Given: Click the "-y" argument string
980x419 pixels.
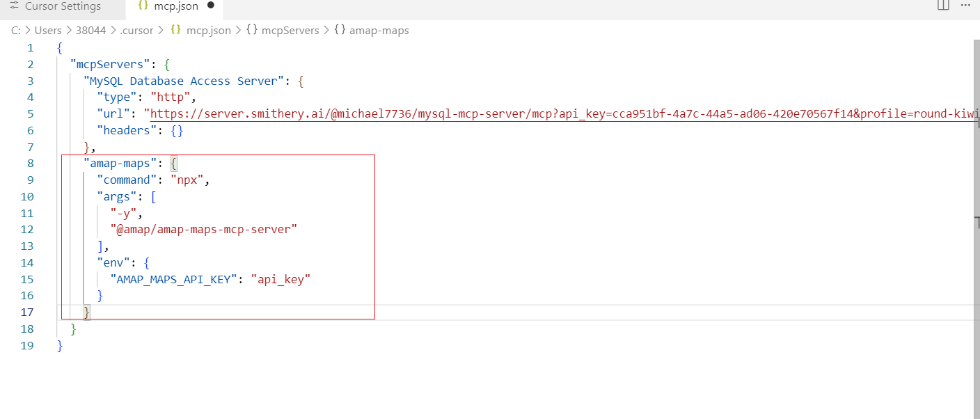Looking at the screenshot, I should click(x=123, y=214).
